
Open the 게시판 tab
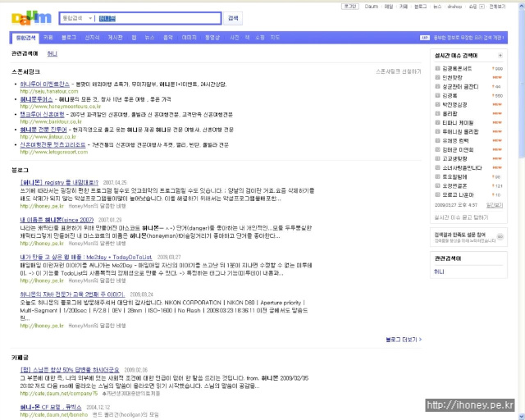115,38
